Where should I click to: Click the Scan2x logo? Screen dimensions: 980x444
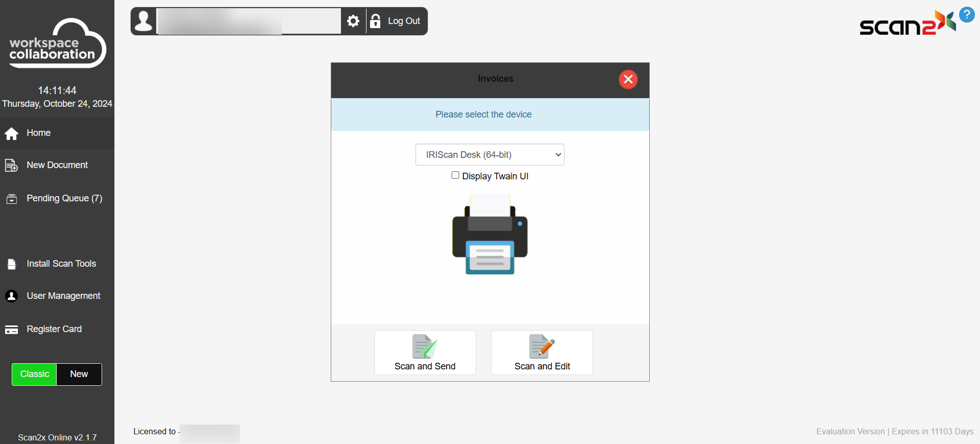906,24
